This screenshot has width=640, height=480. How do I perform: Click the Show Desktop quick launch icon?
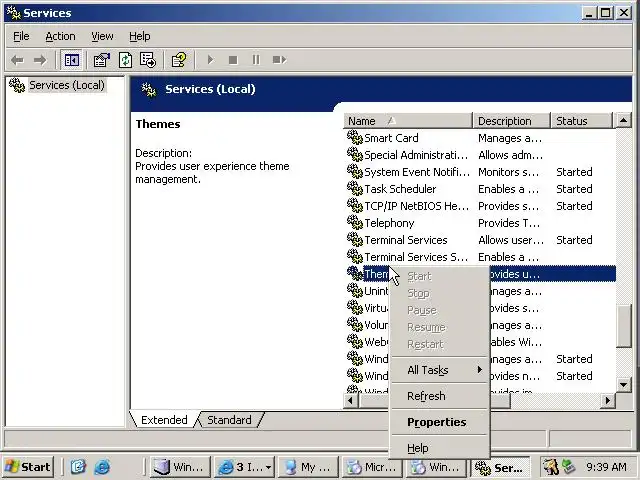coord(78,467)
